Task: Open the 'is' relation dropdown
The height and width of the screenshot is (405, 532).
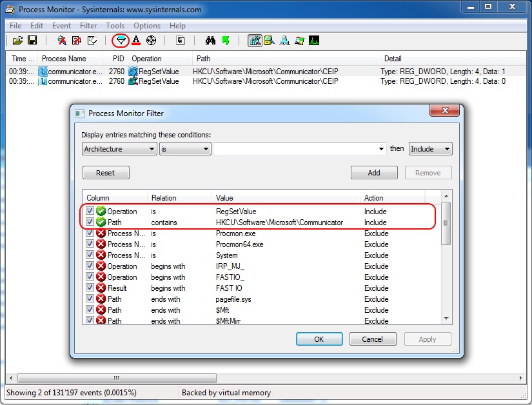Action: click(x=185, y=149)
